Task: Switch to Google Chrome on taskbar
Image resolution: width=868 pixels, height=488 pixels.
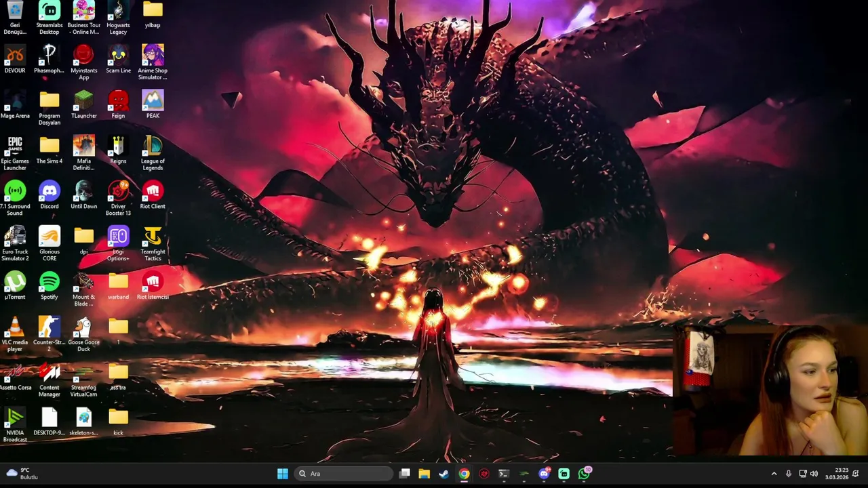Action: point(464,474)
